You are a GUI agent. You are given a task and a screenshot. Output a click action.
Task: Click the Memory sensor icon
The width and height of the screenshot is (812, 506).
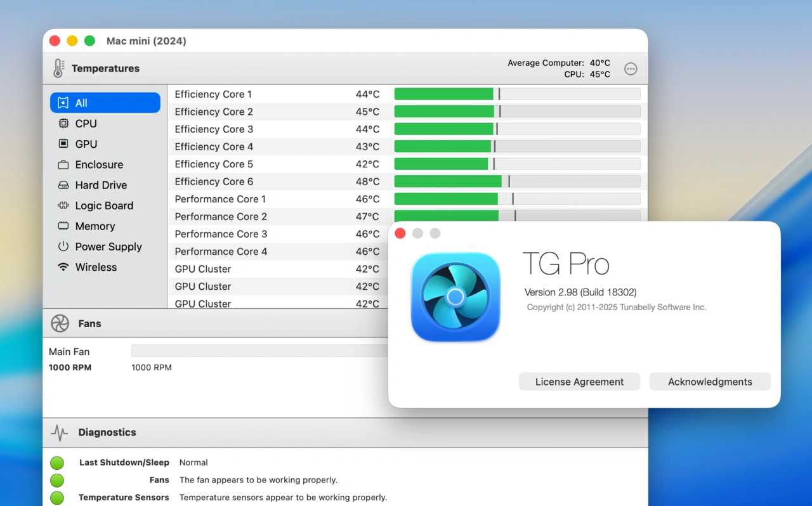[x=62, y=226]
